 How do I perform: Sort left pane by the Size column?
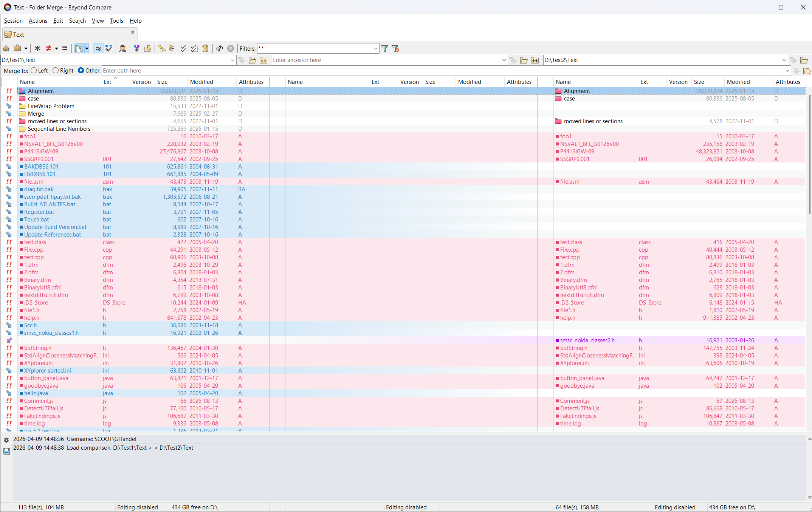[x=171, y=82]
